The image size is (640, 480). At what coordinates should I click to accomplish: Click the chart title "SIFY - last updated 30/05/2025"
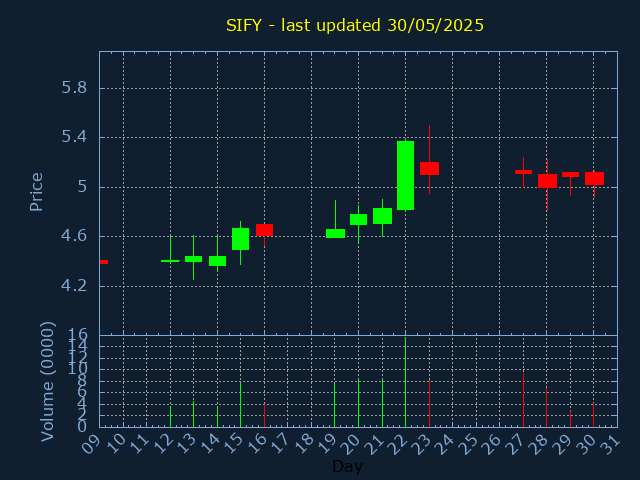355,25
